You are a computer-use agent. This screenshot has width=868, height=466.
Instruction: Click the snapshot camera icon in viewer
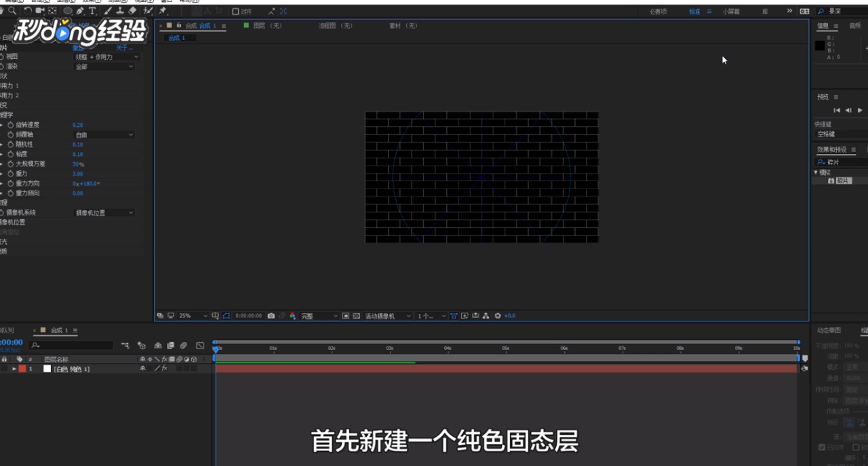point(271,316)
